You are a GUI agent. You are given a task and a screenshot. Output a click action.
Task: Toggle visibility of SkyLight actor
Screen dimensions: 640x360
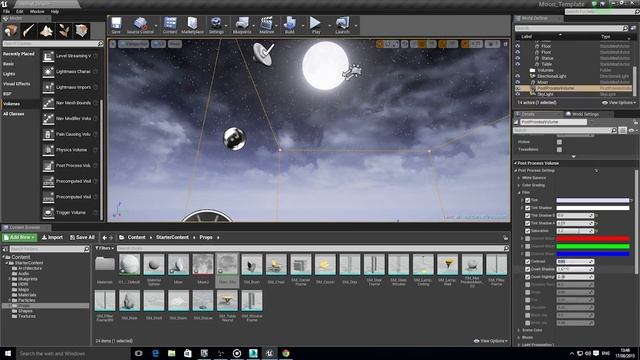tap(518, 94)
